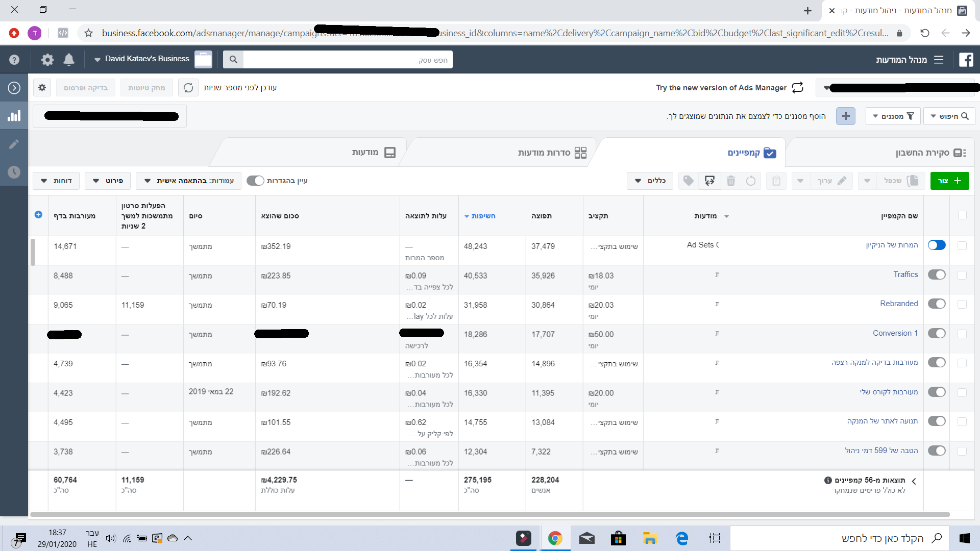The image size is (980, 551).
Task: Click the חפש עסק search field
Action: [348, 60]
